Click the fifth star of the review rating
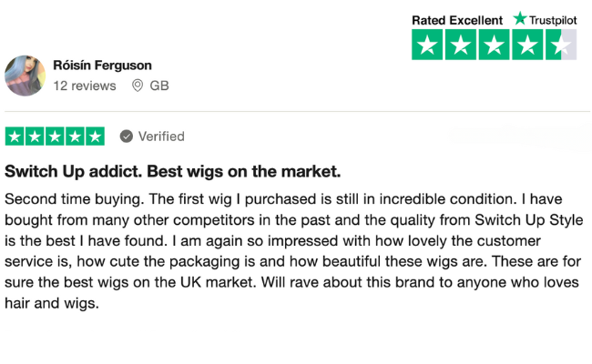This screenshot has height=364, width=592. pos(95,136)
